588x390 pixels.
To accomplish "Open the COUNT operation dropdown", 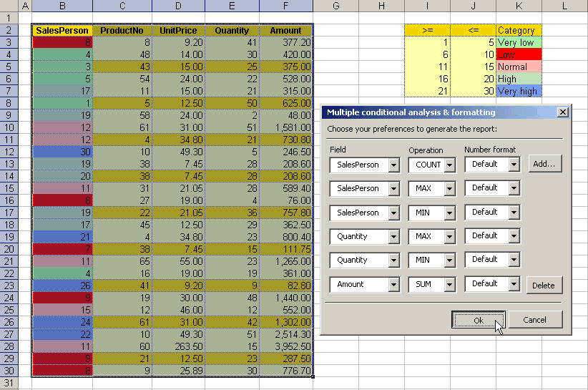I will pos(449,165).
